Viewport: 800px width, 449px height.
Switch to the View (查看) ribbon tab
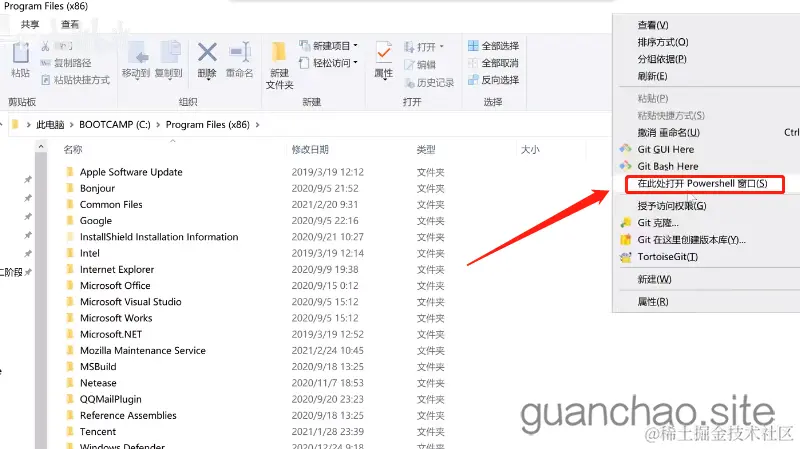[70, 24]
